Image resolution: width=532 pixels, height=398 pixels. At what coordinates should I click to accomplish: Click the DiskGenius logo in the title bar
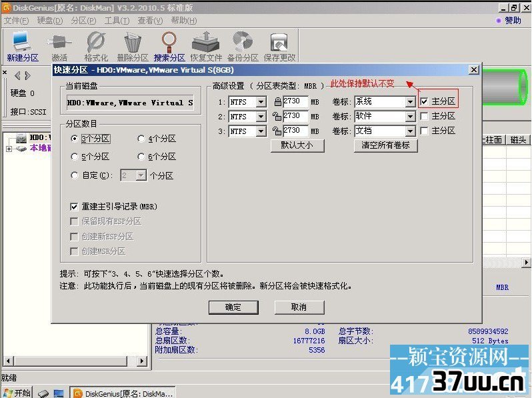click(x=7, y=8)
